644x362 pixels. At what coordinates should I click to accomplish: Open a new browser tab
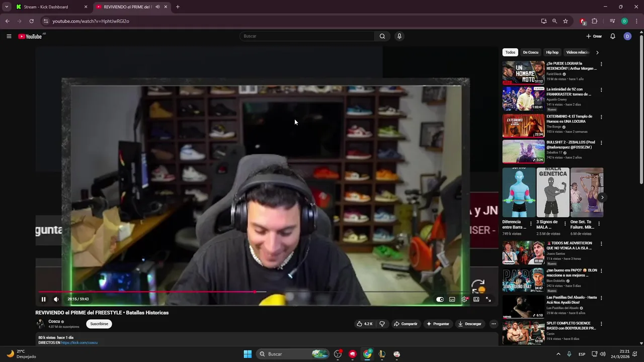178,7
